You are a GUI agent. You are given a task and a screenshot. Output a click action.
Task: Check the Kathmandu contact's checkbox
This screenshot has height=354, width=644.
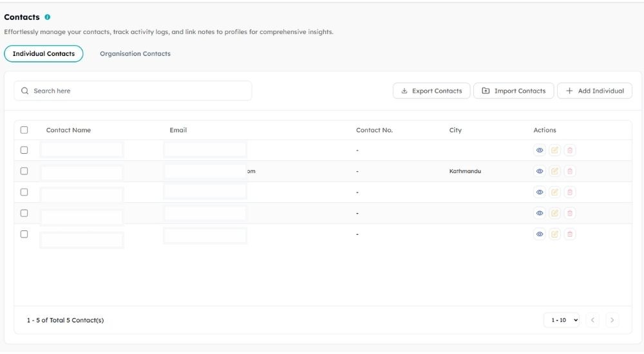click(x=24, y=171)
